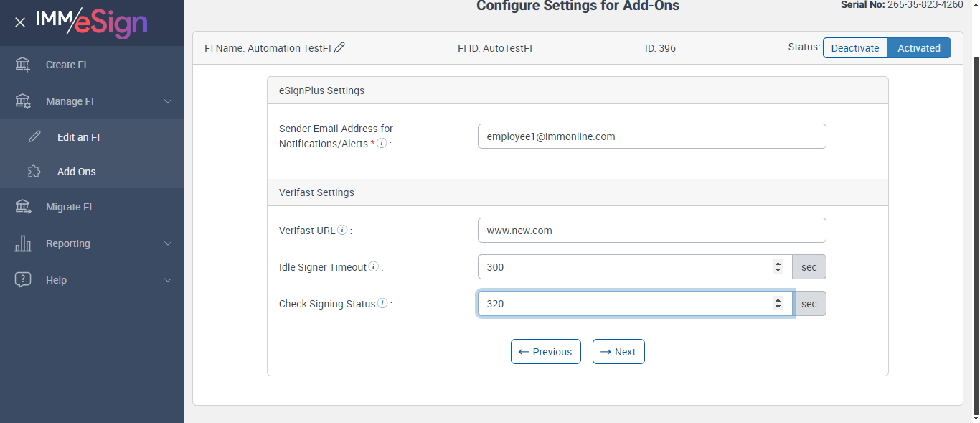Click the Create FI bank icon
Image resolution: width=980 pixels, height=423 pixels.
click(x=23, y=65)
